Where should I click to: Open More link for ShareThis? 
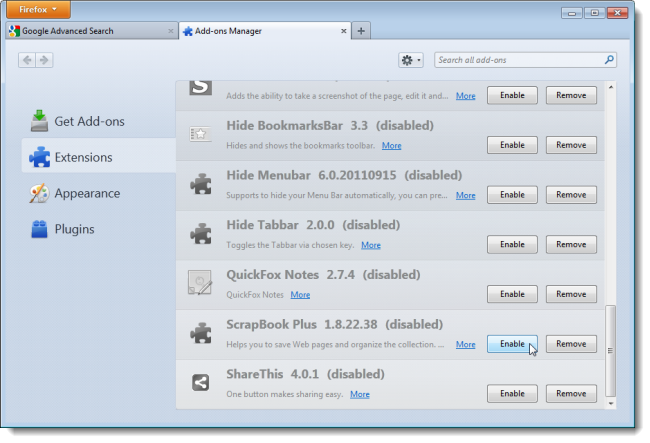click(x=359, y=395)
